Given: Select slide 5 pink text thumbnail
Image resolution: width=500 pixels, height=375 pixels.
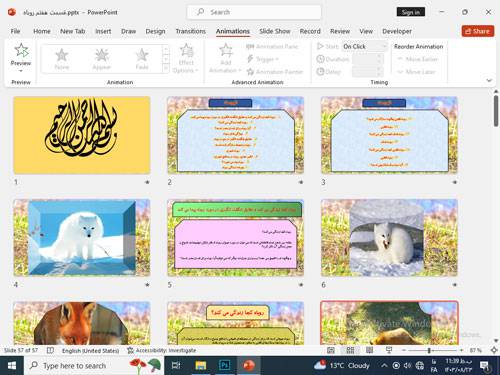Looking at the screenshot, I should coord(235,238).
